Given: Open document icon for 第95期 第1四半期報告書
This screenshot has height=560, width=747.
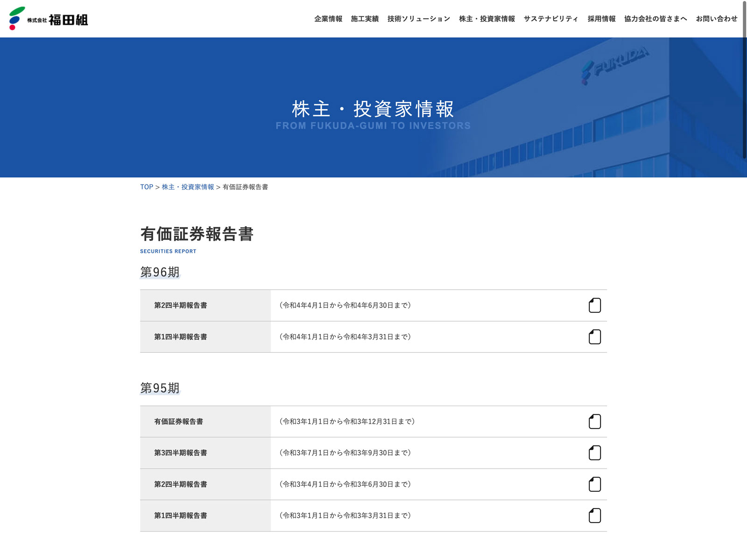Looking at the screenshot, I should 594,515.
